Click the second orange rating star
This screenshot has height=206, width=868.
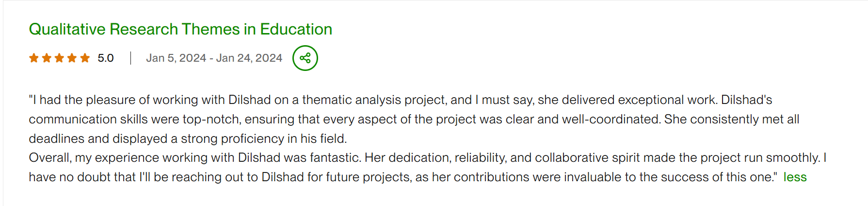pyautogui.click(x=47, y=58)
